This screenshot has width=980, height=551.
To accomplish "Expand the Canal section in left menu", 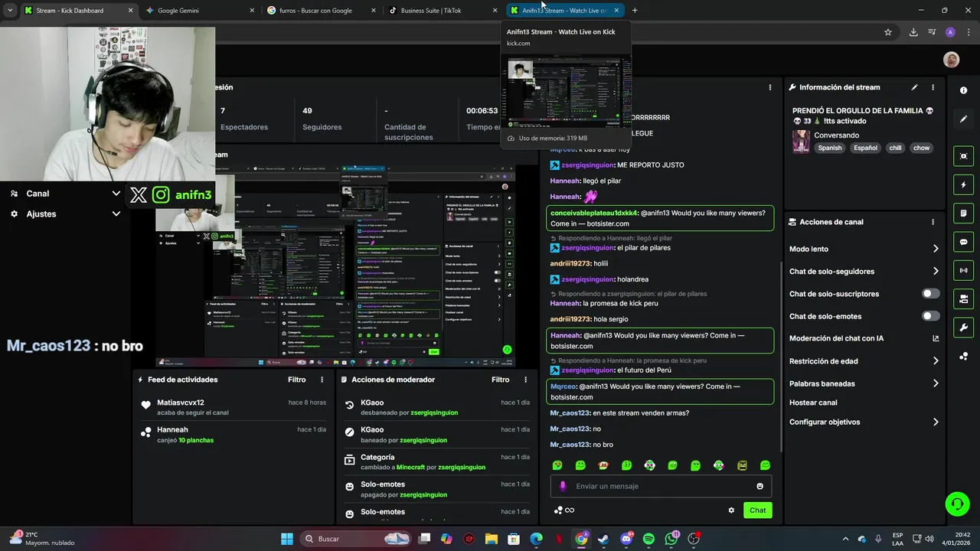I will [116, 194].
